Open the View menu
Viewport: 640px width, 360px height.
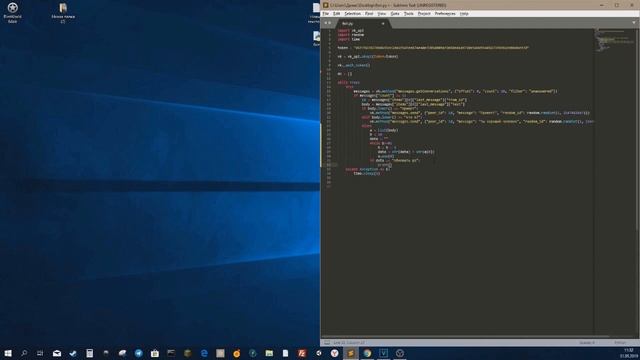pyautogui.click(x=382, y=13)
